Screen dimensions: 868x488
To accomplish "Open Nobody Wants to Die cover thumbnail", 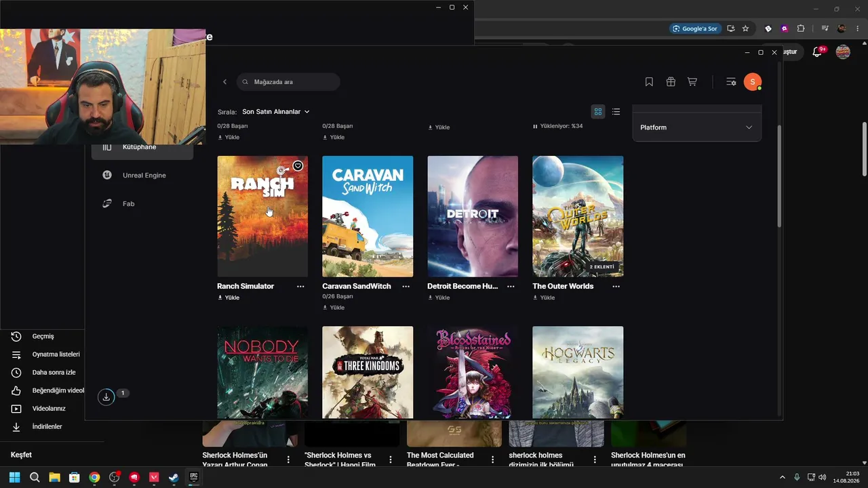I will pyautogui.click(x=262, y=372).
